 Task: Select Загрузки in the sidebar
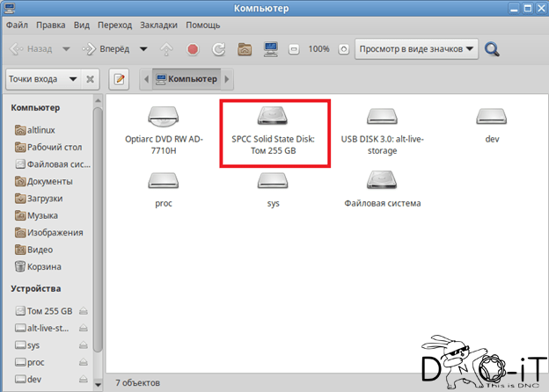click(x=42, y=199)
